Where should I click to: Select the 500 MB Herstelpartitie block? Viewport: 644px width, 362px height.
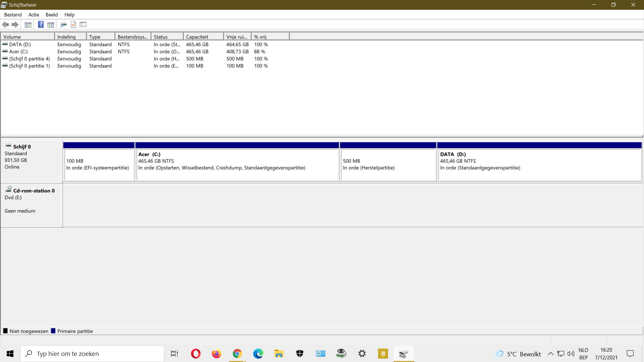(388, 164)
